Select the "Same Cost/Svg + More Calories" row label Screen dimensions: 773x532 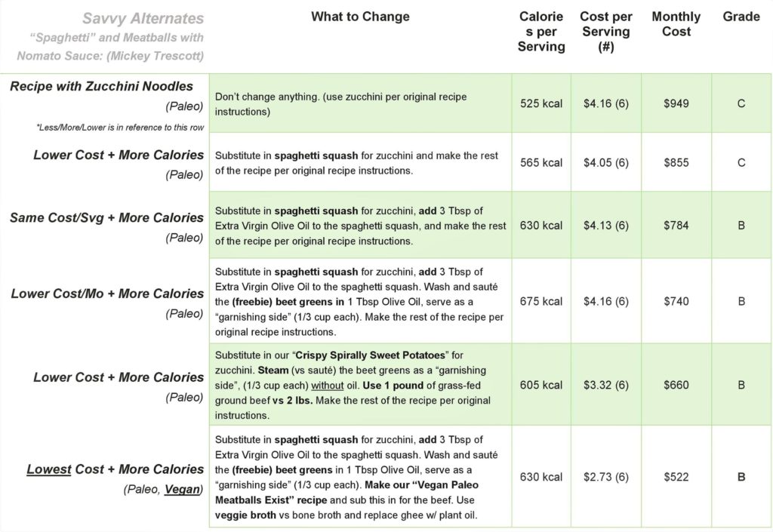(106, 217)
